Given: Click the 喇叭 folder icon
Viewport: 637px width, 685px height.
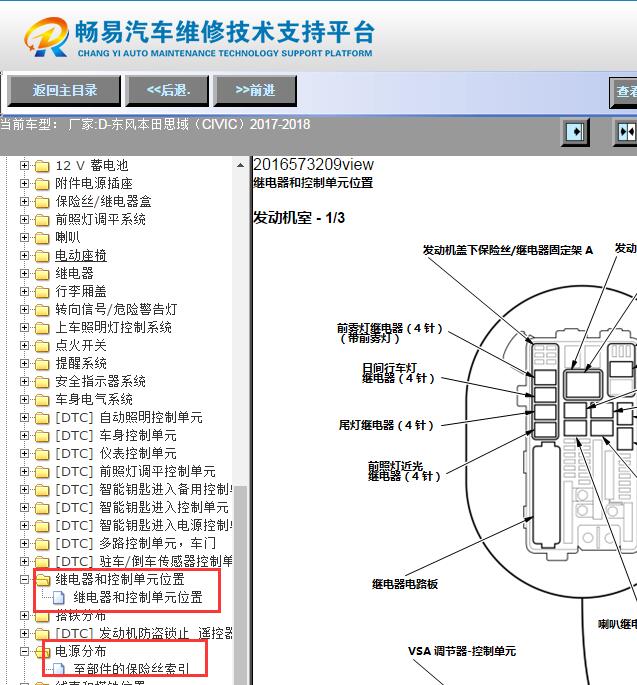Looking at the screenshot, I should click(x=42, y=238).
